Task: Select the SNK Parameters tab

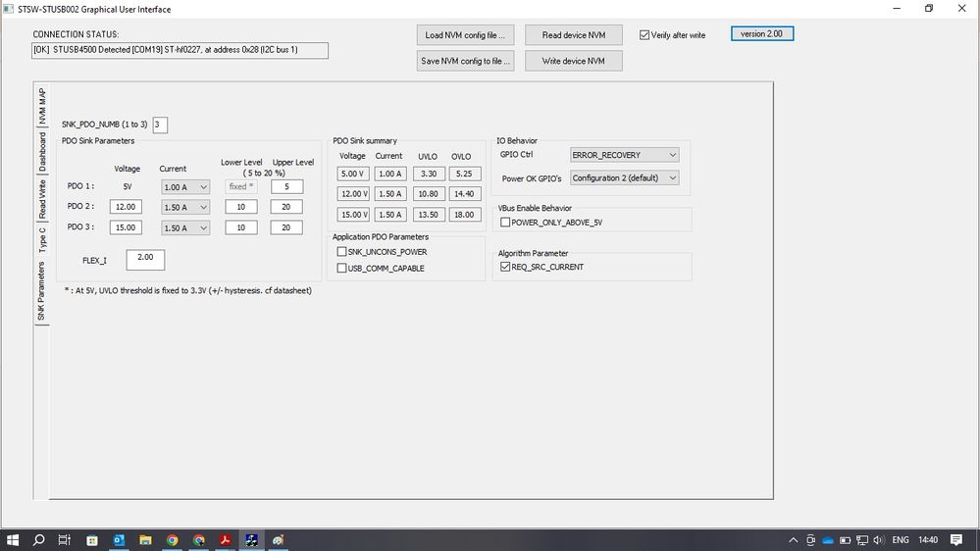Action: click(x=41, y=291)
